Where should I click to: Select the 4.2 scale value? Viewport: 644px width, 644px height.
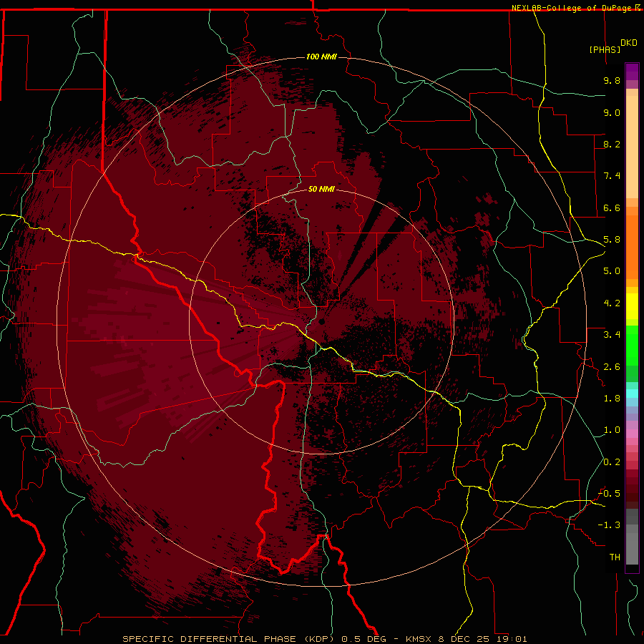(x=612, y=303)
